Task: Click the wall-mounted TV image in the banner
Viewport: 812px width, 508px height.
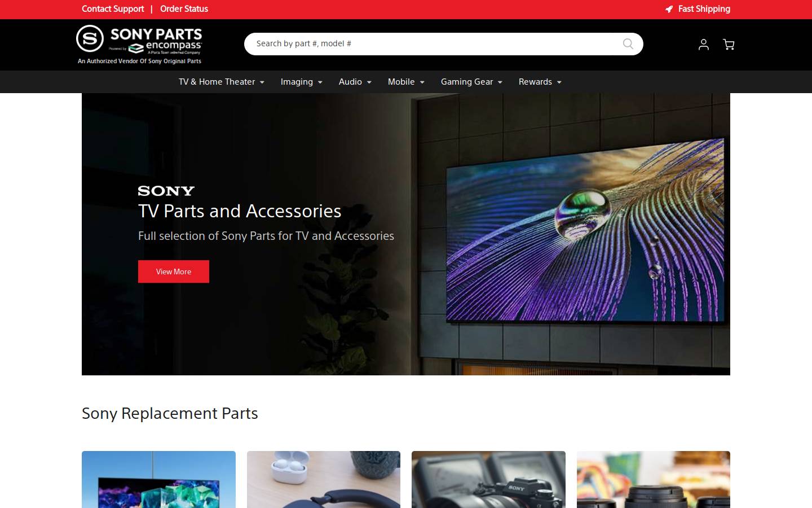Action: [585, 230]
